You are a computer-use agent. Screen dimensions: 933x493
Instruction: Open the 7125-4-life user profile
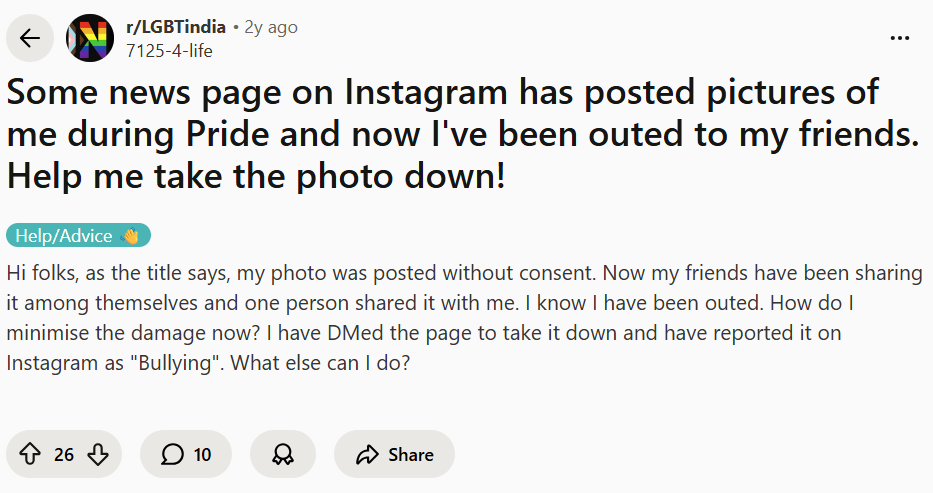pos(169,51)
